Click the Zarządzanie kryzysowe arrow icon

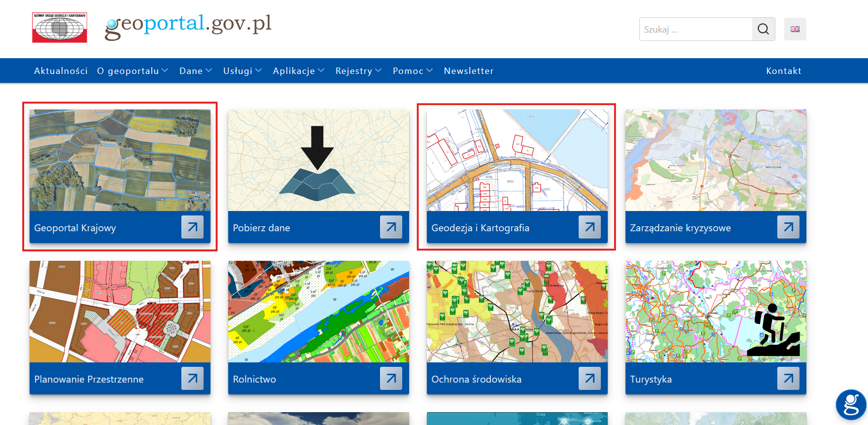[x=788, y=227]
